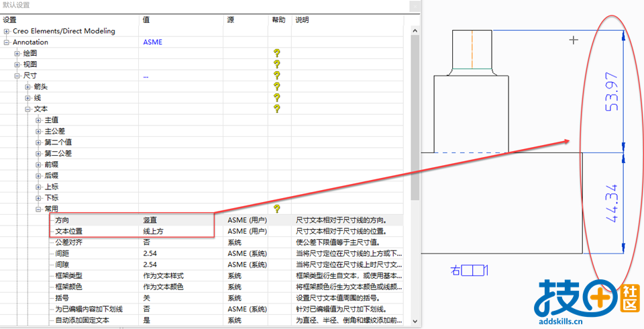This screenshot has height=329, width=644.
Task: Select the ASME value of Annotation
Action: [x=153, y=42]
